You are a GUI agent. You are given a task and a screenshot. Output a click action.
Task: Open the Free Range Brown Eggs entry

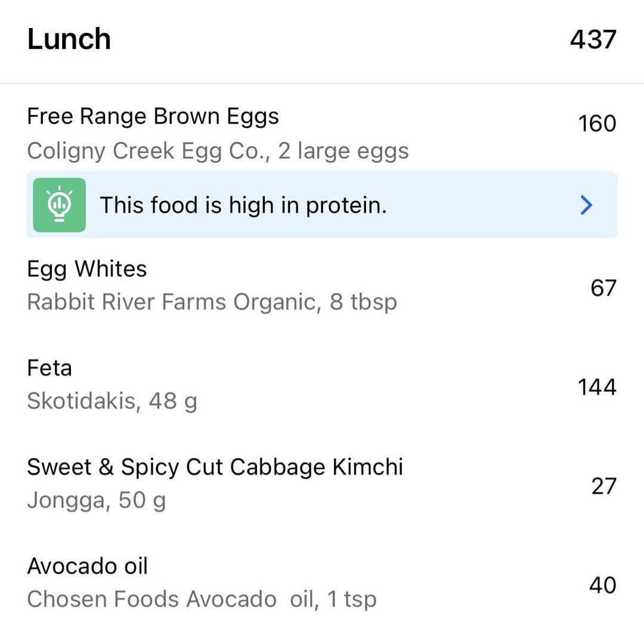153,116
